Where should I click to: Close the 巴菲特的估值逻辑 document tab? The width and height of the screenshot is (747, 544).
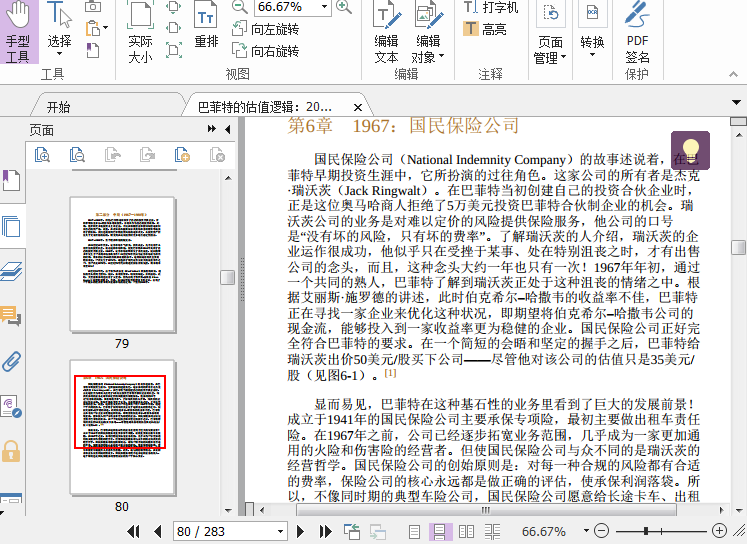click(x=358, y=108)
